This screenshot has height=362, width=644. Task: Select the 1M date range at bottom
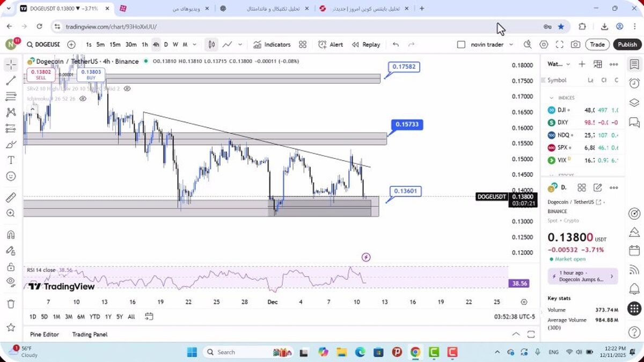(x=56, y=317)
